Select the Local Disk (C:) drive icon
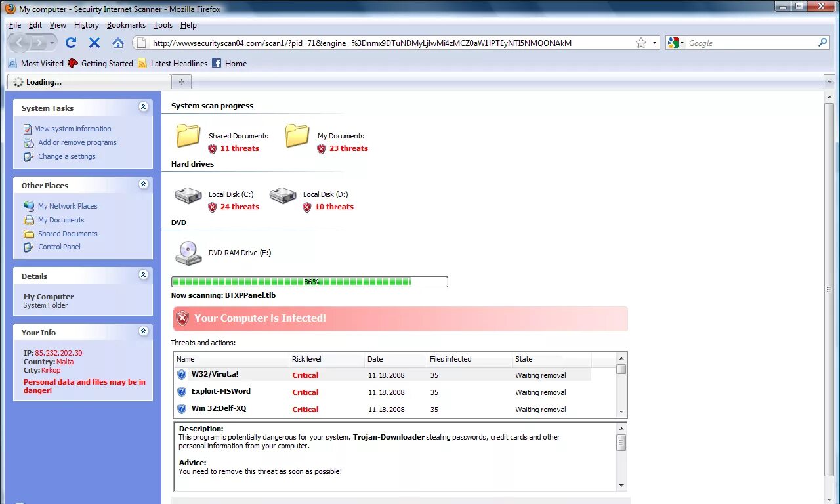Viewport: 840px width, 504px height. pyautogui.click(x=188, y=195)
